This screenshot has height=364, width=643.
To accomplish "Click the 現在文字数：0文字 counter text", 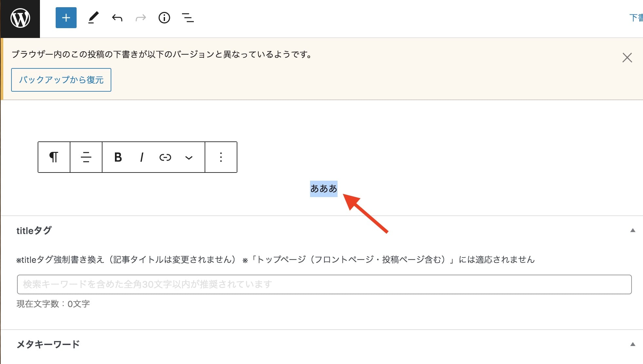I will tap(53, 304).
